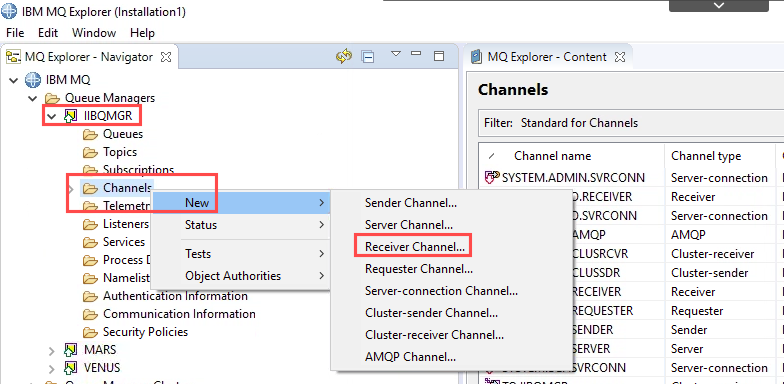Click the Services folder icon

(90, 242)
